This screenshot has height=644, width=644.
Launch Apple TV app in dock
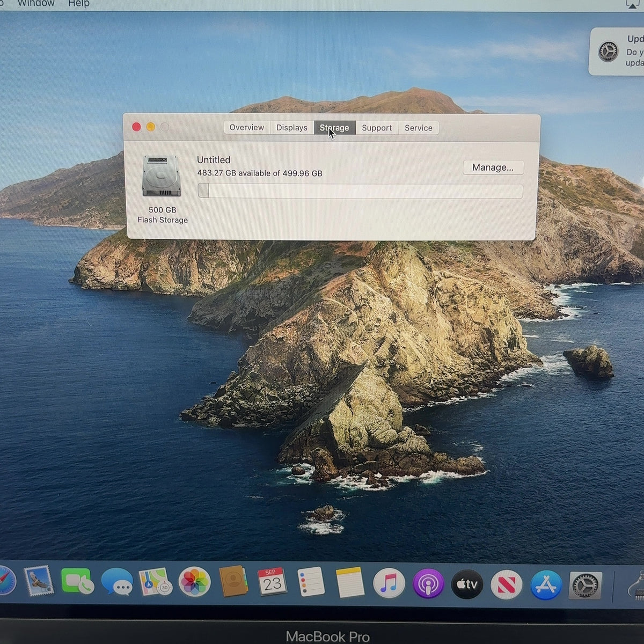pos(467,584)
